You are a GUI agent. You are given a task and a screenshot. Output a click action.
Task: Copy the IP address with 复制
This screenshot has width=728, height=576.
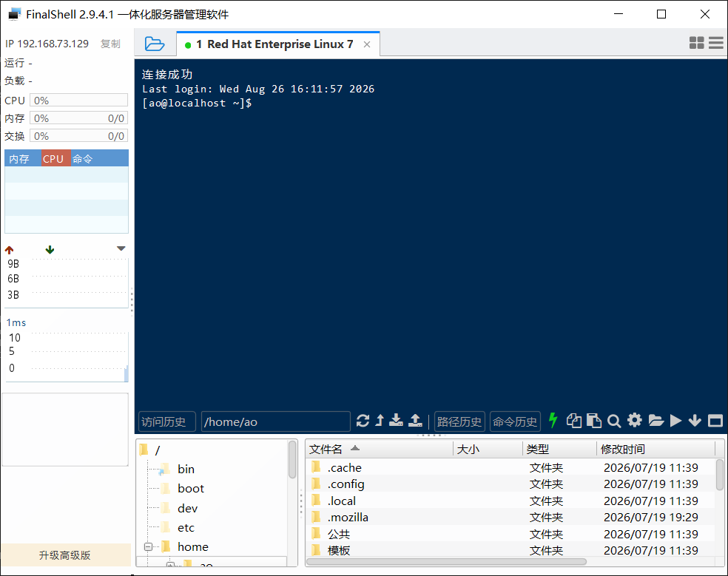(x=110, y=44)
